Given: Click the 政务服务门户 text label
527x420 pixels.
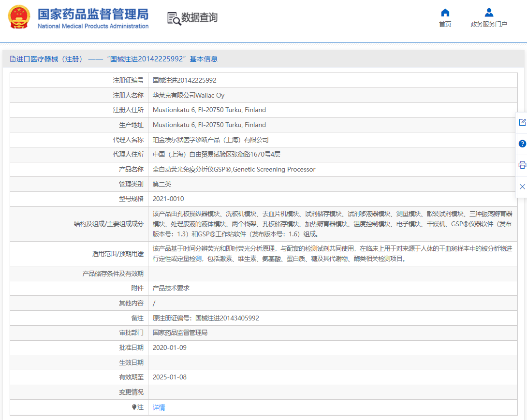Looking at the screenshot, I should (x=489, y=24).
